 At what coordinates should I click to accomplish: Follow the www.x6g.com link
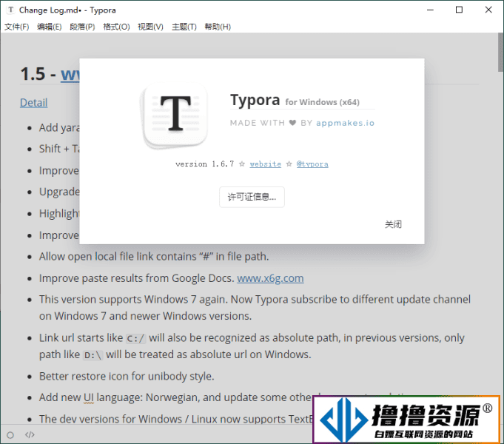(x=270, y=277)
